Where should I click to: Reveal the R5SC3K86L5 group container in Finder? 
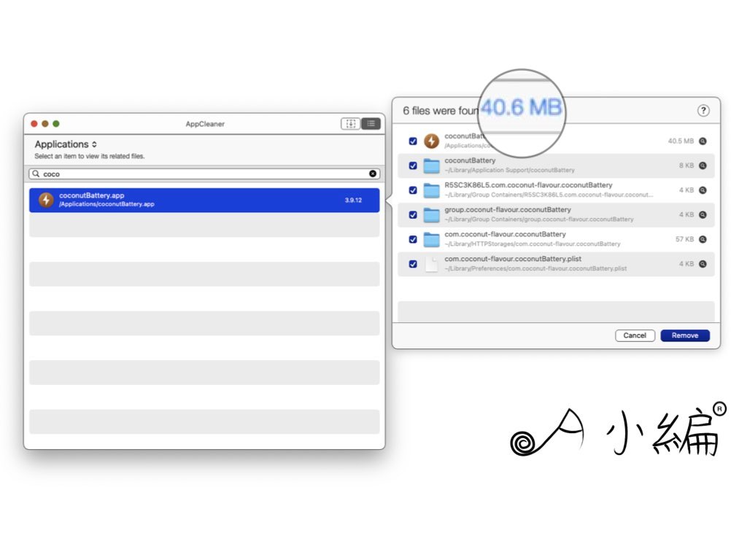pyautogui.click(x=703, y=190)
